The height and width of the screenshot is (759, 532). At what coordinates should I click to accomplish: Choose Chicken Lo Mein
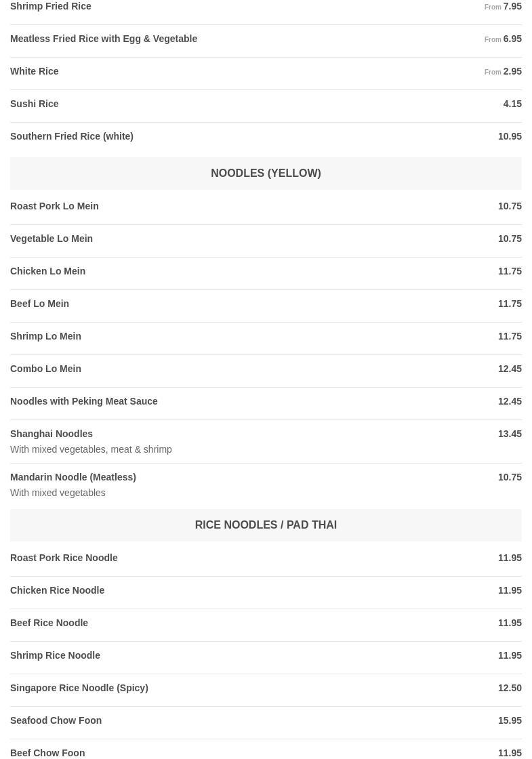(x=48, y=272)
